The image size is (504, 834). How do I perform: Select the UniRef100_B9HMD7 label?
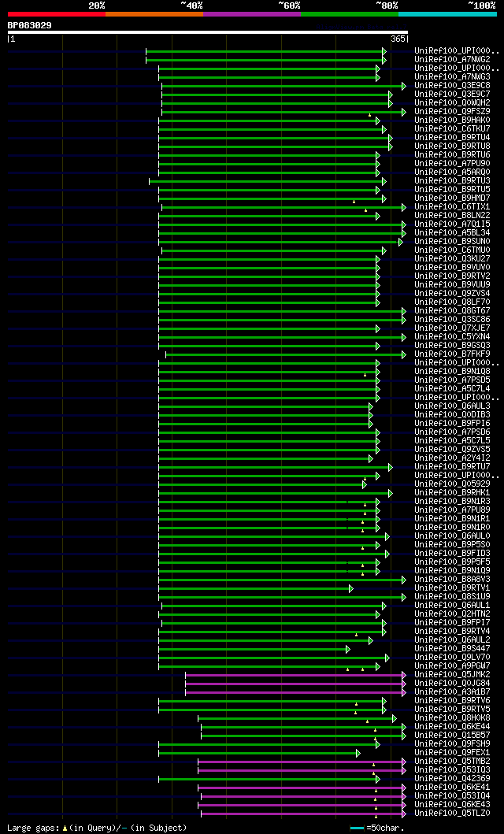click(453, 198)
